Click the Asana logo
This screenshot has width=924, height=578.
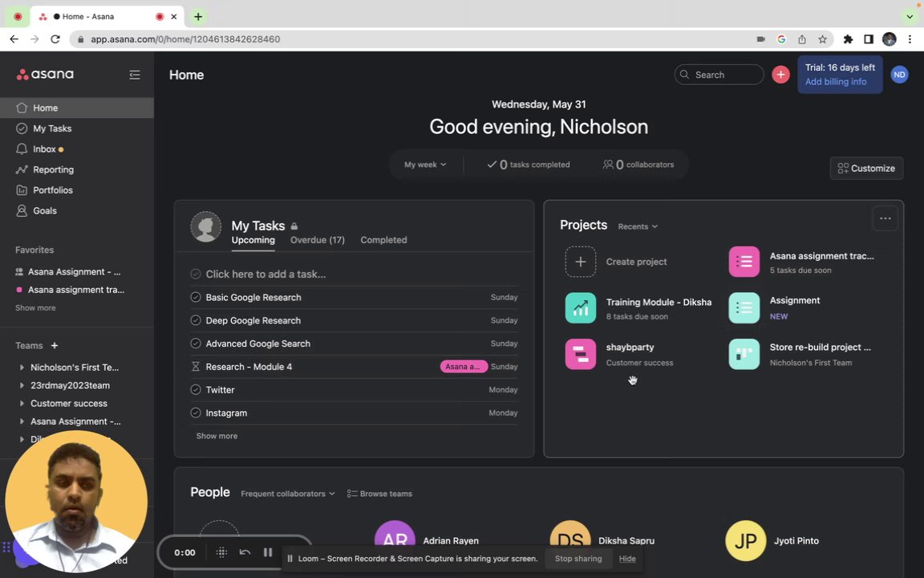[x=46, y=75]
